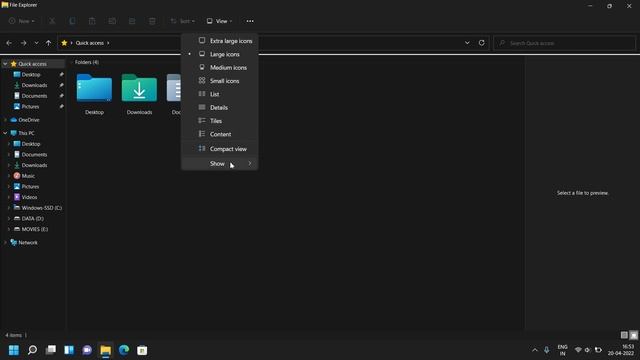Viewport: 640px width, 360px height.
Task: Click File Explorer taskbar icon
Action: 106,350
